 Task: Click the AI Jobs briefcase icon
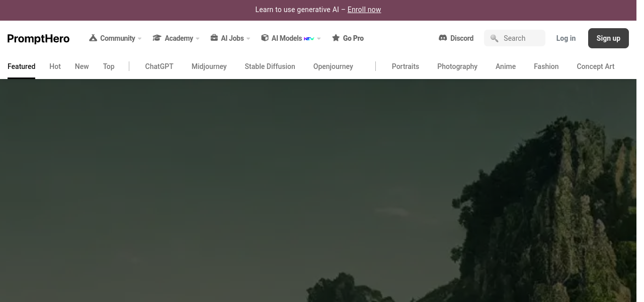[x=214, y=38]
